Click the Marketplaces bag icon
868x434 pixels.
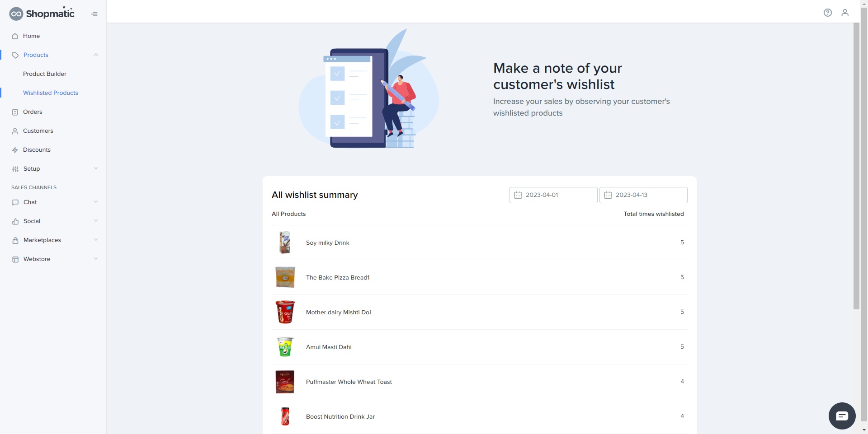point(15,240)
